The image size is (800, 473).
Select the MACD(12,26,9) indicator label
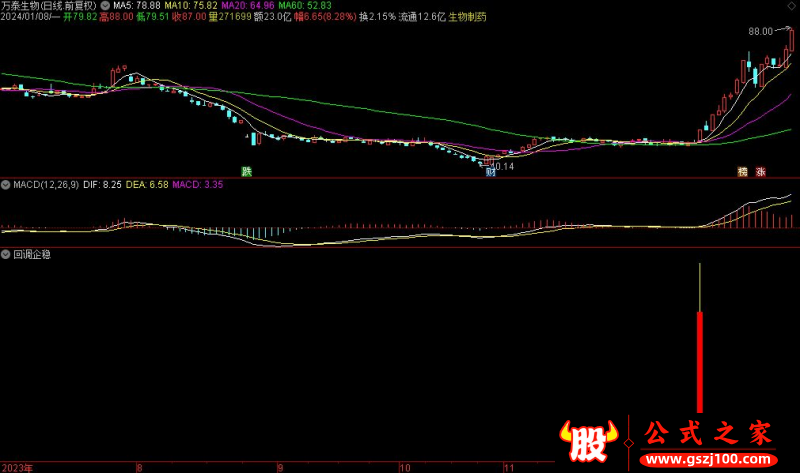click(45, 185)
